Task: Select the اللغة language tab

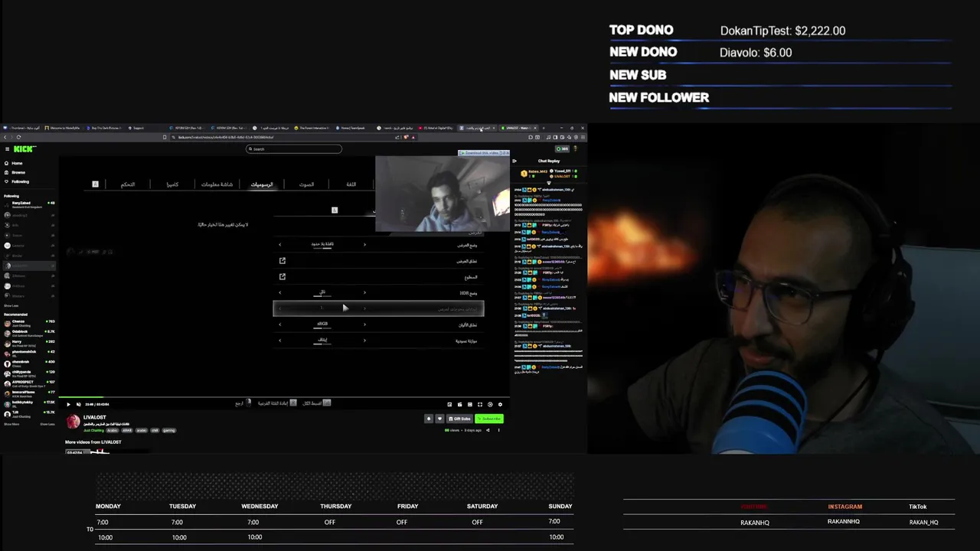Action: pyautogui.click(x=351, y=184)
